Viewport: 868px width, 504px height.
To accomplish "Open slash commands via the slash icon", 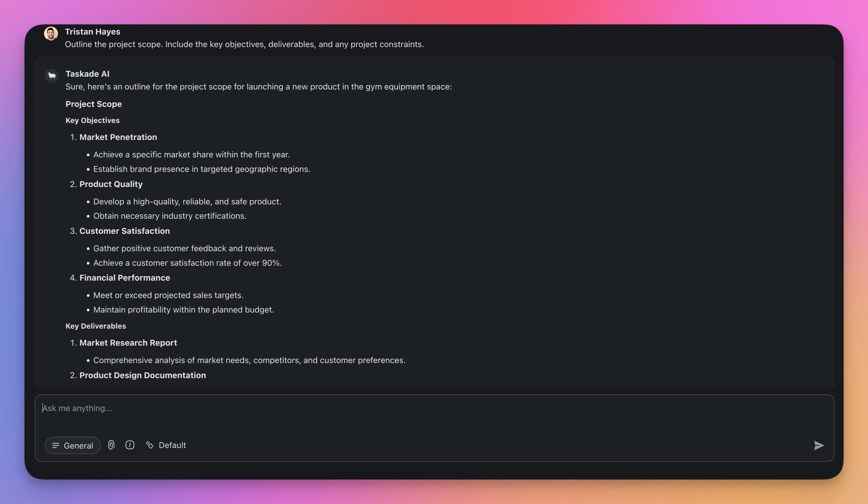I will (x=130, y=445).
